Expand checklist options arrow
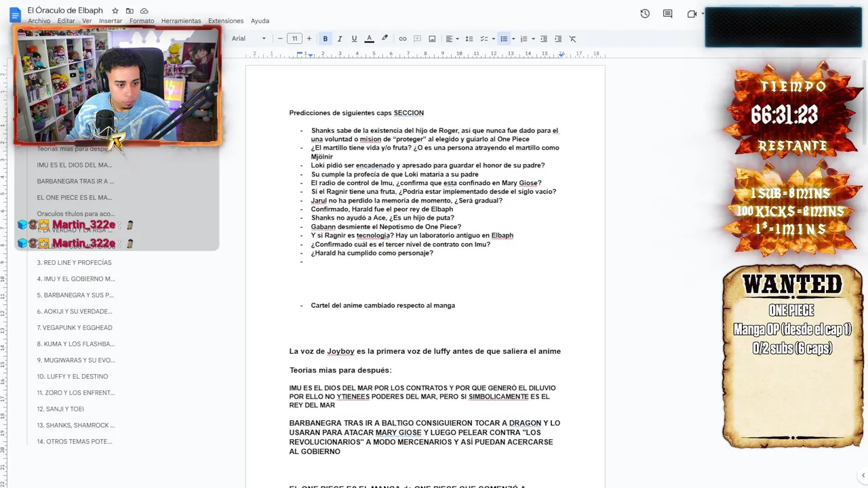Viewport: 868px width, 488px height. pyautogui.click(x=493, y=39)
